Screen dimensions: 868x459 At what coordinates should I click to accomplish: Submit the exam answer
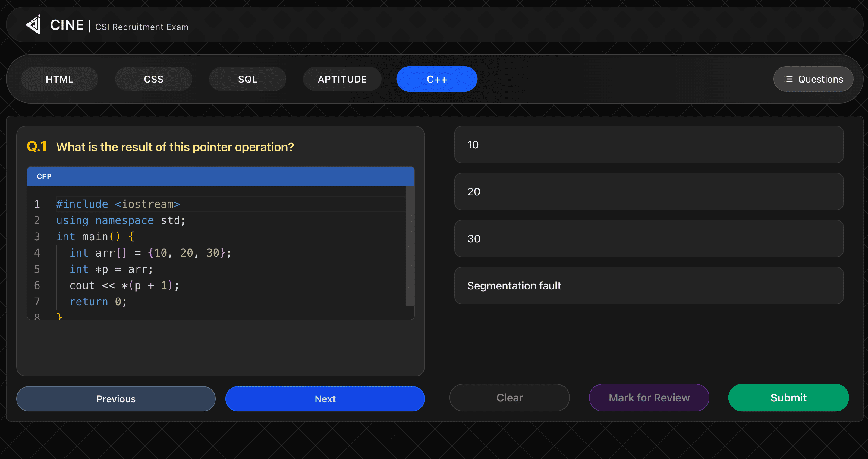(x=788, y=398)
